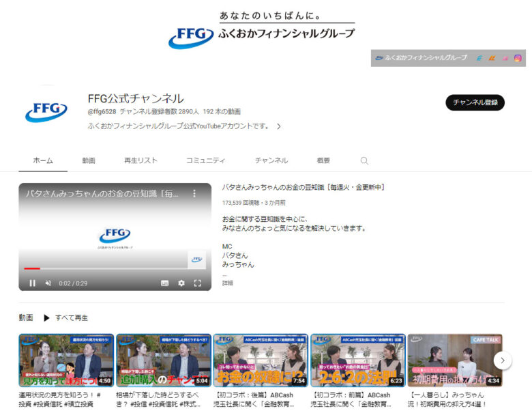Open the 動画 section heading
Image resolution: width=532 pixels, height=411 pixels.
pos(26,317)
